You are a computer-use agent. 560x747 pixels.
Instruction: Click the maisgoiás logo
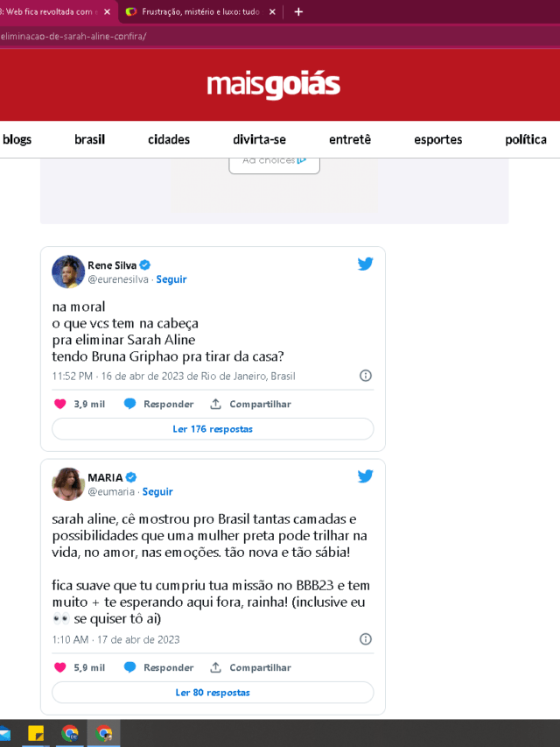pyautogui.click(x=274, y=86)
